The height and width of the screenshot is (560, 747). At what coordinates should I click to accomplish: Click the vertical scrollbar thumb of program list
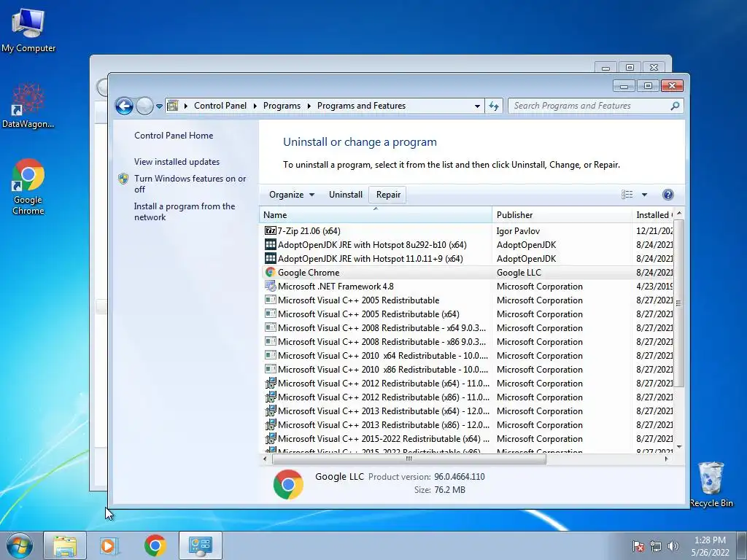[678, 303]
